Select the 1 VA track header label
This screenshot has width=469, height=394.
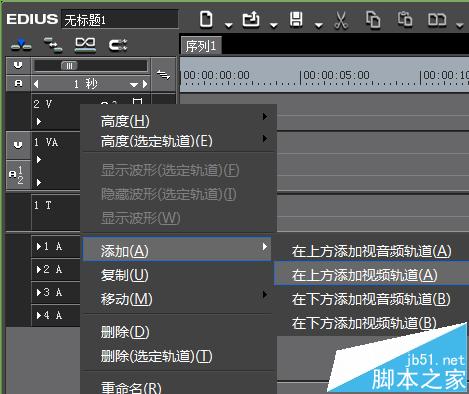click(x=46, y=142)
